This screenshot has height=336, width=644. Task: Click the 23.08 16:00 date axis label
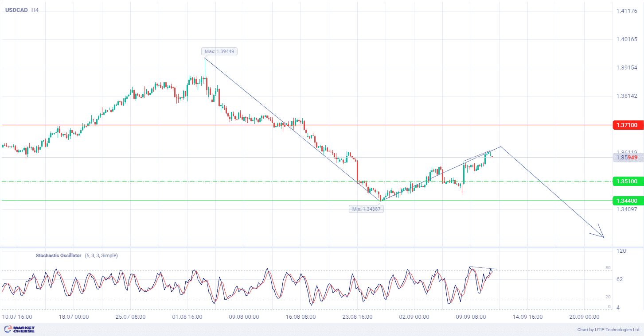358,317
